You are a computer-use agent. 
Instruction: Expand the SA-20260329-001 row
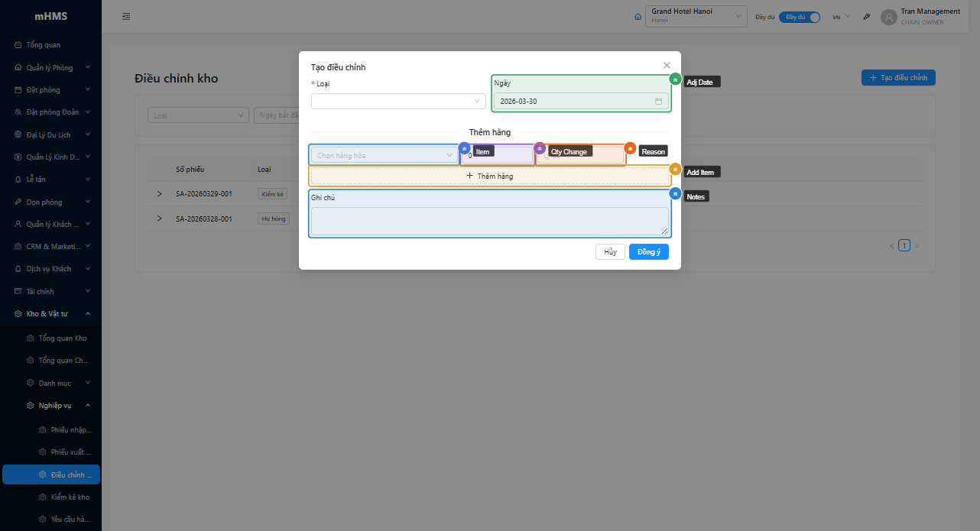tap(160, 194)
